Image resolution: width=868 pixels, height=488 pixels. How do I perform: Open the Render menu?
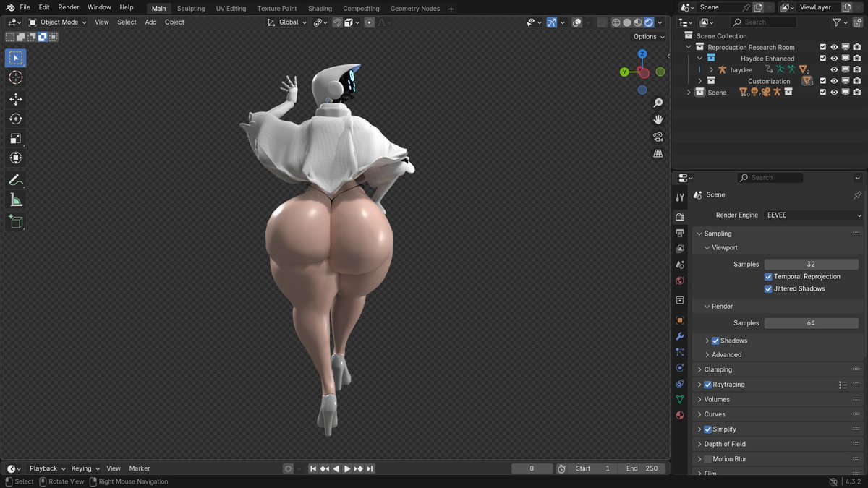[69, 7]
